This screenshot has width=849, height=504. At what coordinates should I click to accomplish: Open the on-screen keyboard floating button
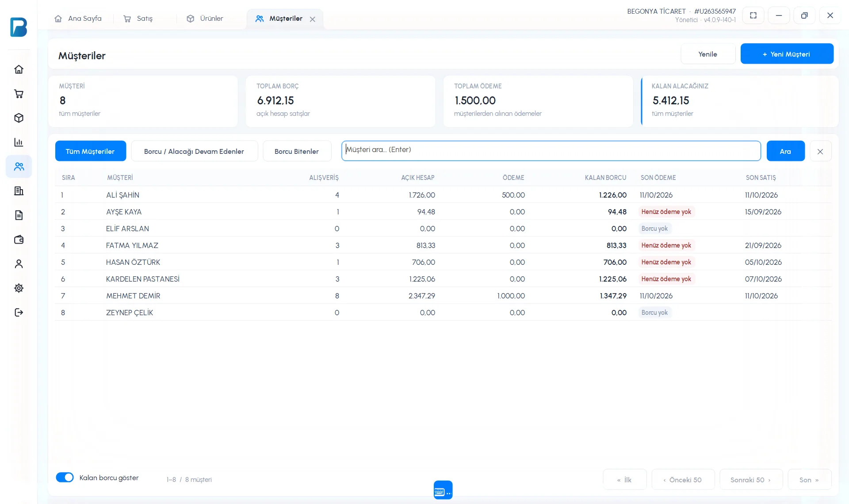443,490
